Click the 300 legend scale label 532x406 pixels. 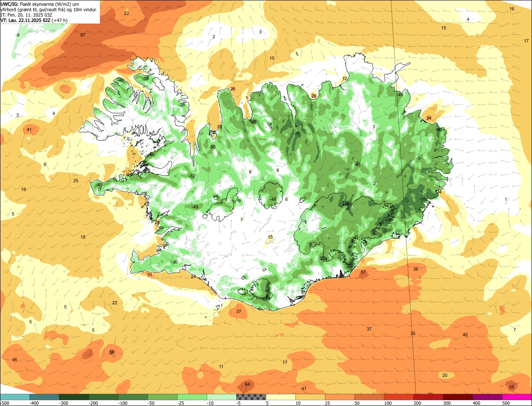click(447, 403)
